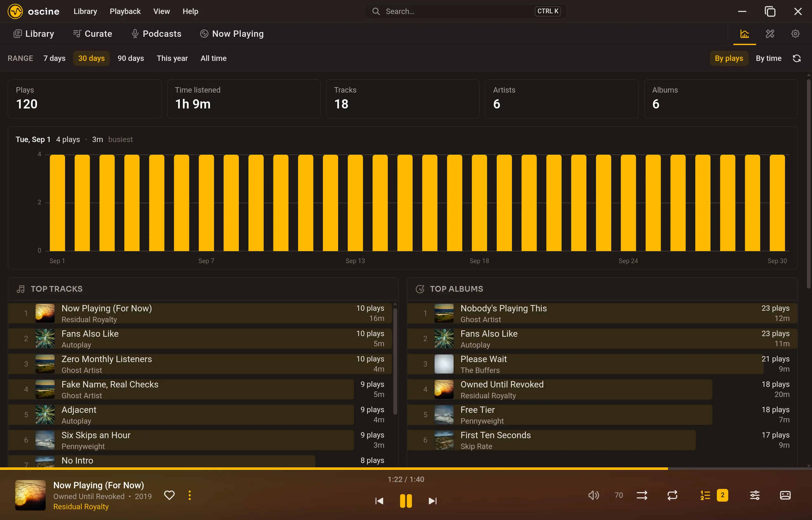Open the tools icon next to settings
The image size is (812, 520).
click(x=770, y=34)
